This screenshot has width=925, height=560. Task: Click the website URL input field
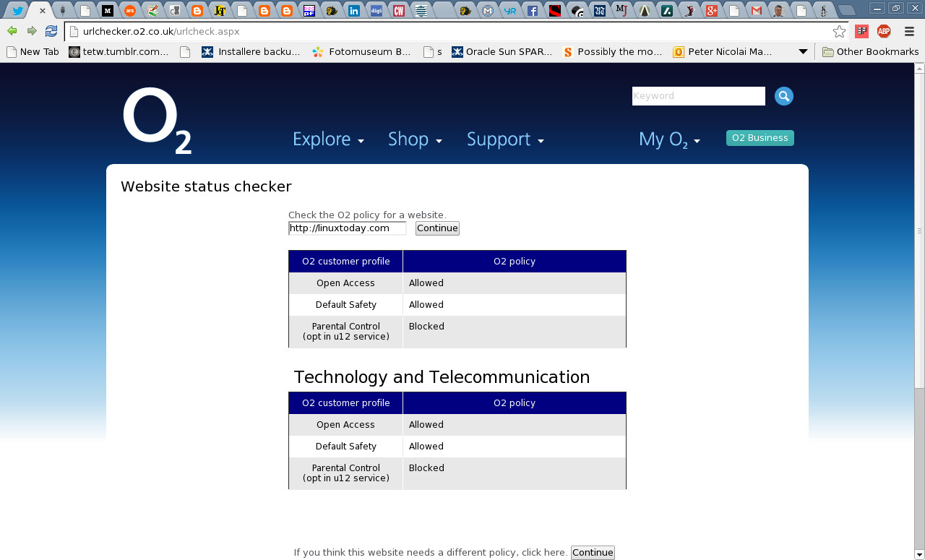[348, 228]
